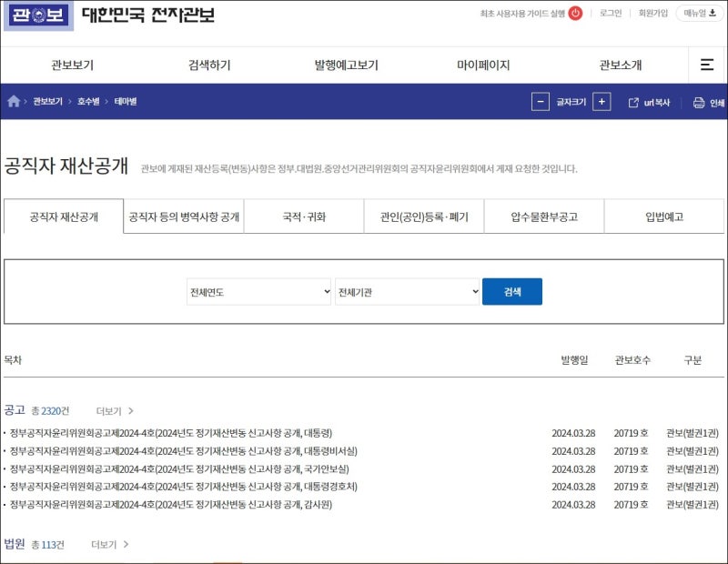Click the 공고 section heading
Screen dimensions: 728x564
15,410
